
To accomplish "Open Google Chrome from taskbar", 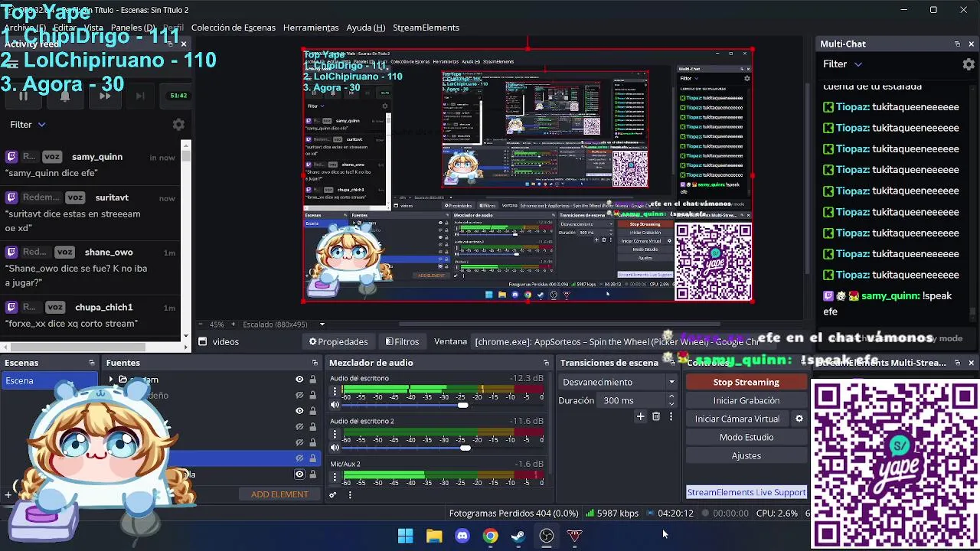I will tap(490, 536).
